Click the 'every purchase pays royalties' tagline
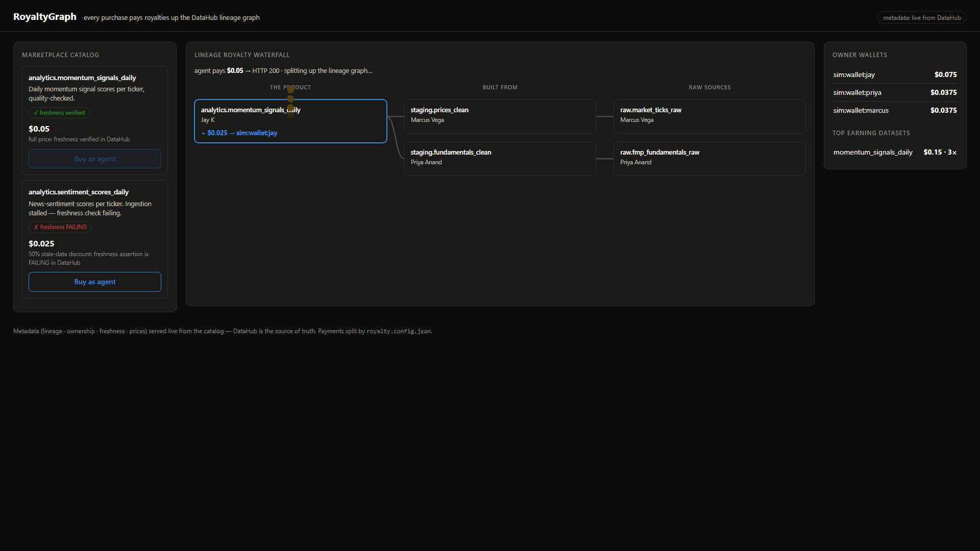 pyautogui.click(x=171, y=17)
